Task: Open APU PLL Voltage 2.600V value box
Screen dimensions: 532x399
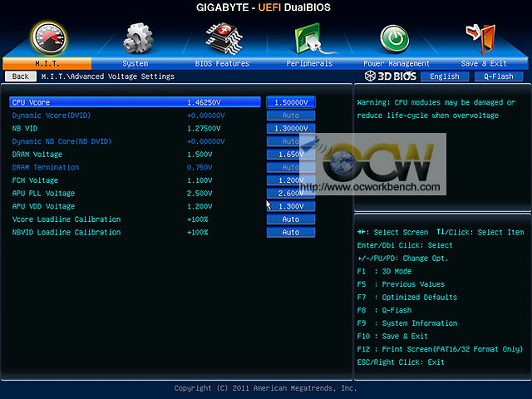Action: point(291,193)
